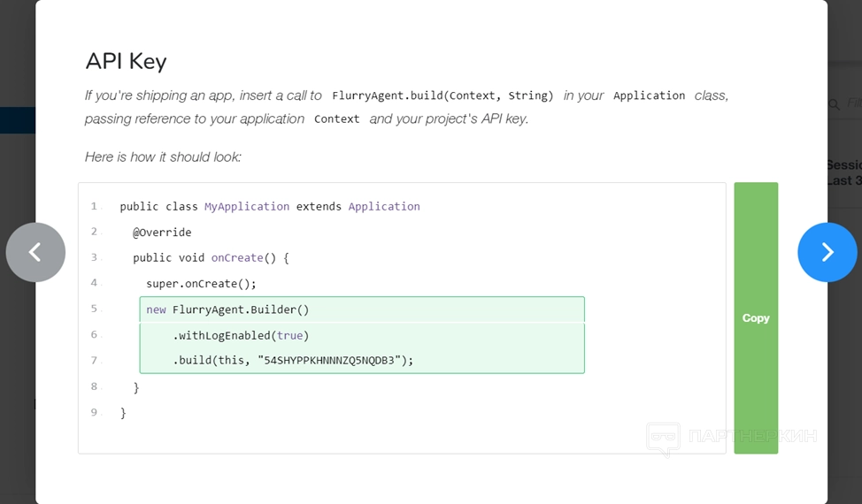
Task: Click the API key string 54SHYPPKHNNNZQ5NQDB3
Action: pyautogui.click(x=330, y=360)
